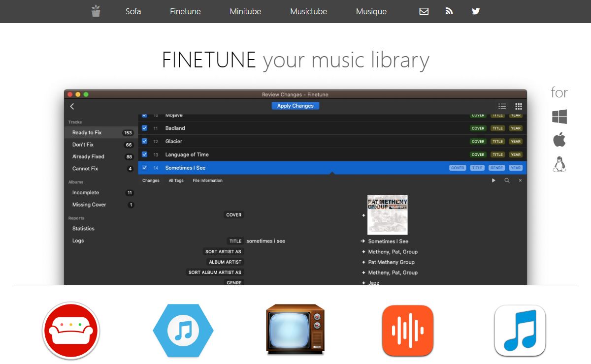This screenshot has width=591, height=364.
Task: Click the blue note Musique icon
Action: pyautogui.click(x=520, y=331)
